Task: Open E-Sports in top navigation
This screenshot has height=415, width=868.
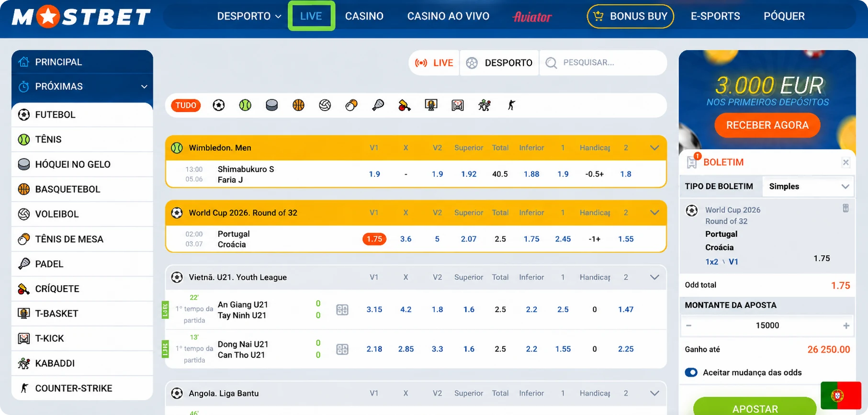Action: (x=715, y=16)
